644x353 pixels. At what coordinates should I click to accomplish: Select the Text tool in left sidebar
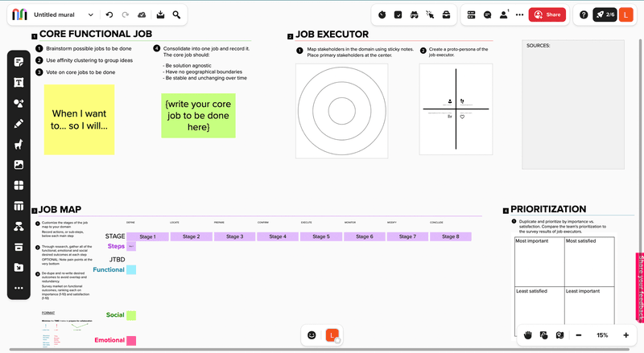tap(19, 83)
